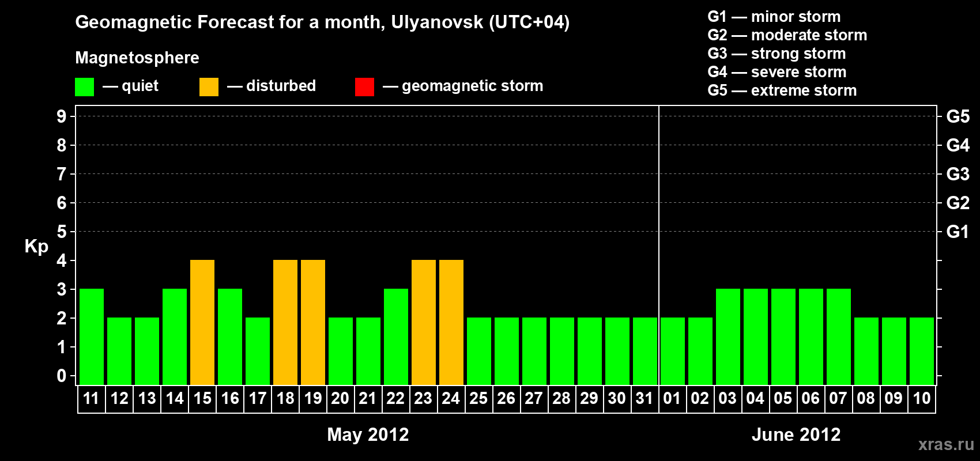Click the green bar above date 31
The width and height of the screenshot is (980, 461).
[x=645, y=351]
